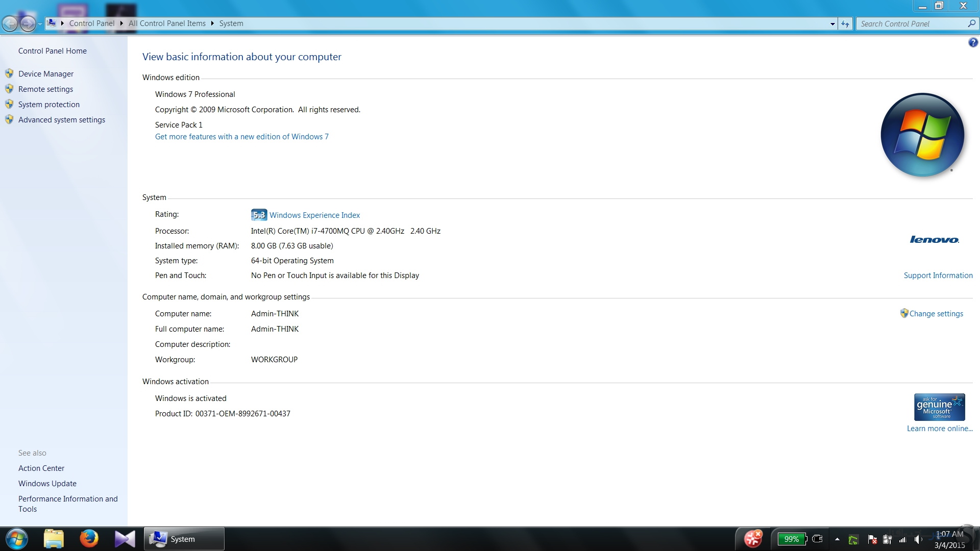Viewport: 980px width, 551px height.
Task: Click the Get more features with new edition link
Action: tap(242, 137)
